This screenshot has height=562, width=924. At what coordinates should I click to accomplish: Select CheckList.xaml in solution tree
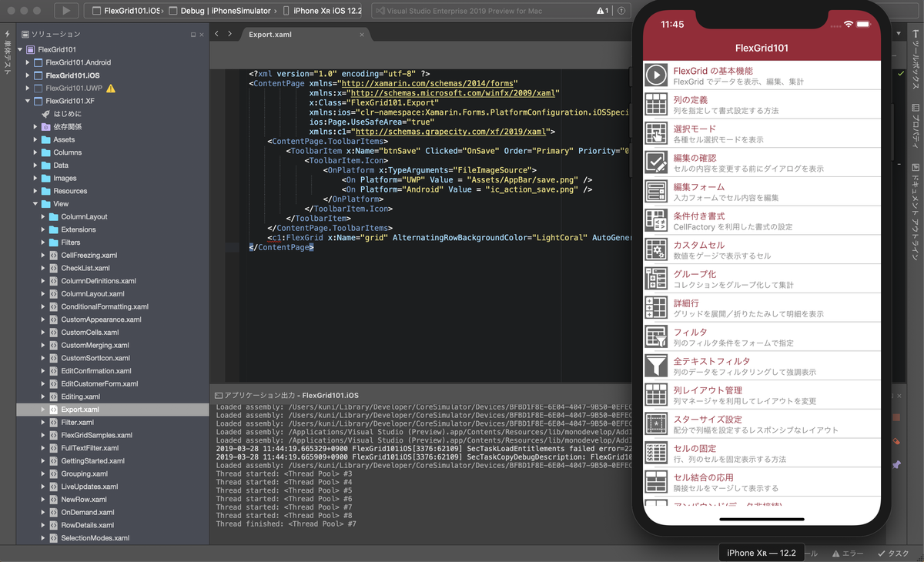click(x=85, y=268)
